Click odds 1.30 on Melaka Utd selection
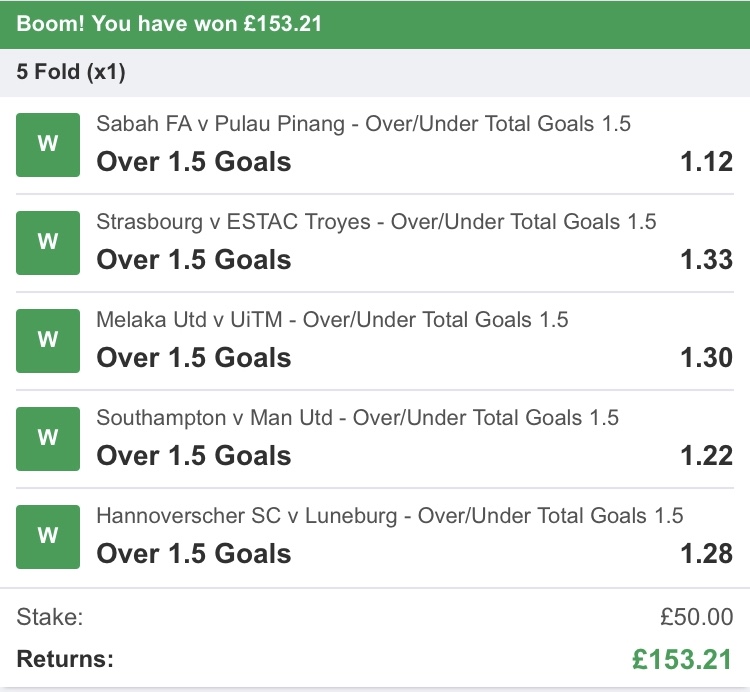The height and width of the screenshot is (692, 750). pos(706,358)
